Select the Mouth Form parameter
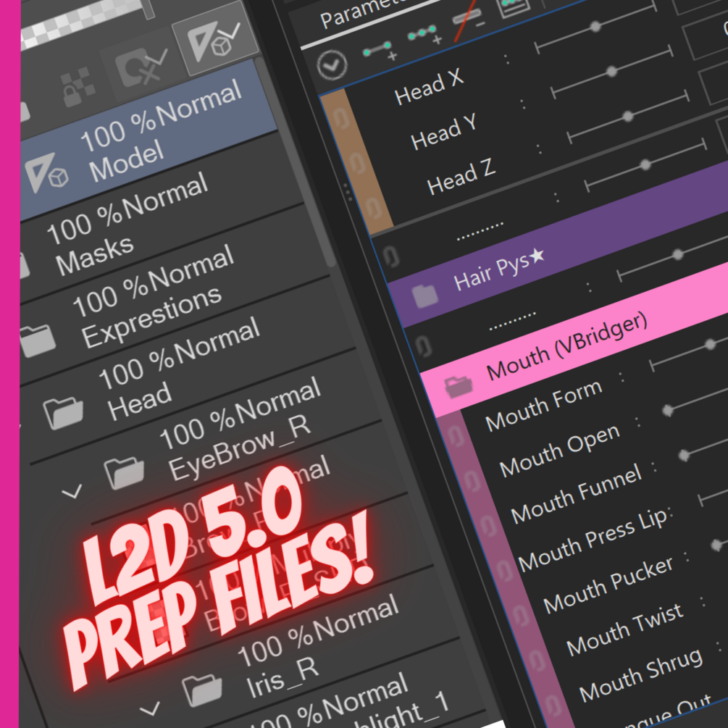This screenshot has width=728, height=728. coord(544,406)
